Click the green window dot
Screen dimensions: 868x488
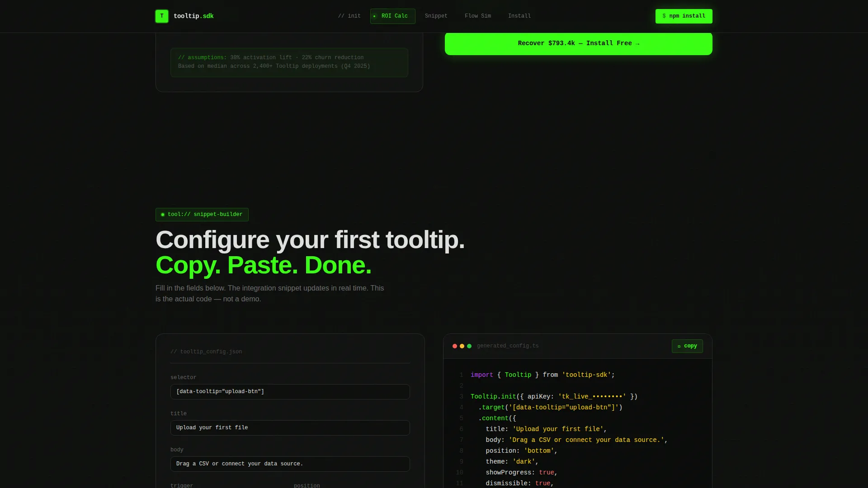(469, 346)
